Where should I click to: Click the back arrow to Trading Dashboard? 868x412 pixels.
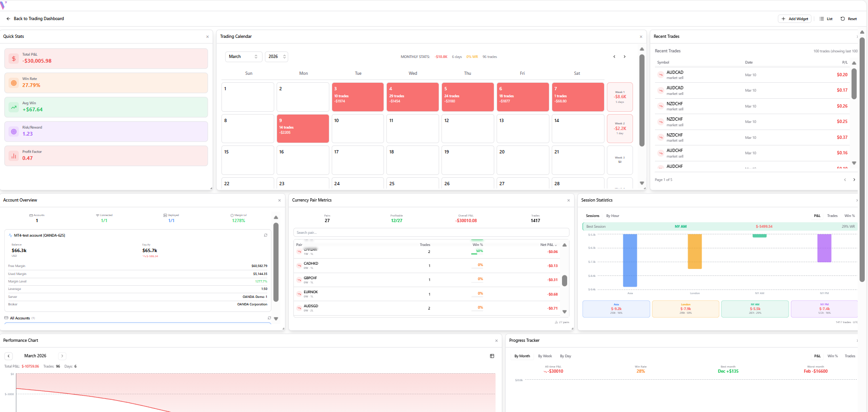coord(8,19)
